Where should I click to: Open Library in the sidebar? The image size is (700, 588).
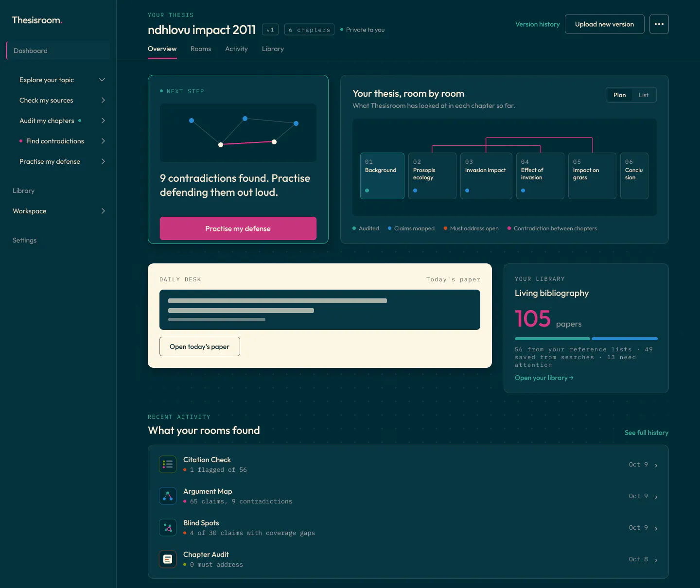tap(23, 190)
